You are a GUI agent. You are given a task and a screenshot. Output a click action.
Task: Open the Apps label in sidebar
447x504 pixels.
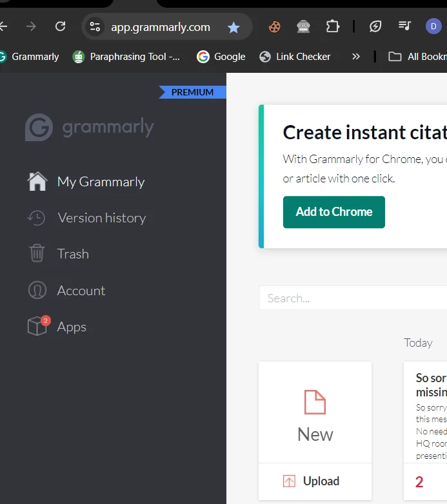[72, 327]
